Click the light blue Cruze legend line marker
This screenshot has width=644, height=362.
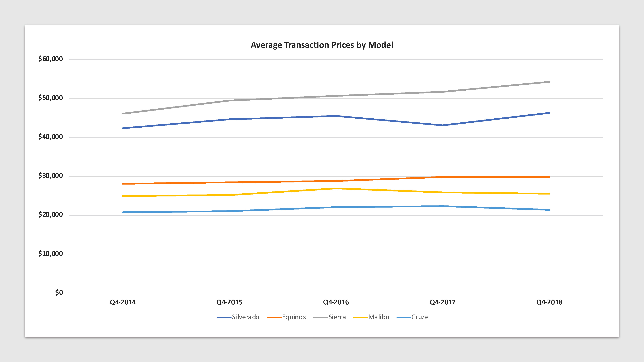coord(403,318)
